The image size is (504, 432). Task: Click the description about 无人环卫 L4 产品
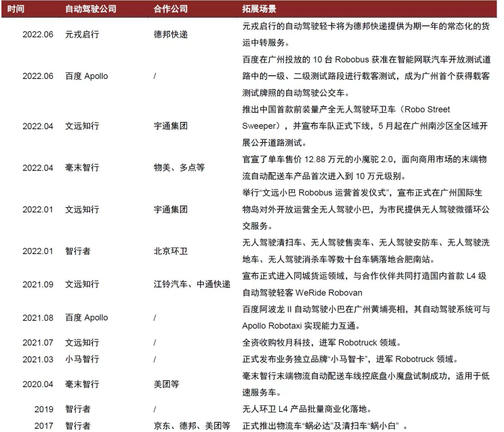[x=308, y=409]
